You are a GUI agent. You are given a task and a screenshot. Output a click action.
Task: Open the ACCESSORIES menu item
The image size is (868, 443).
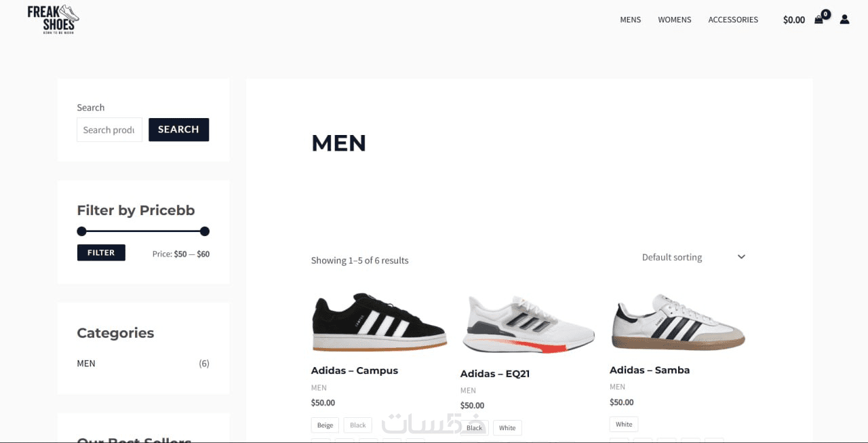coord(733,20)
